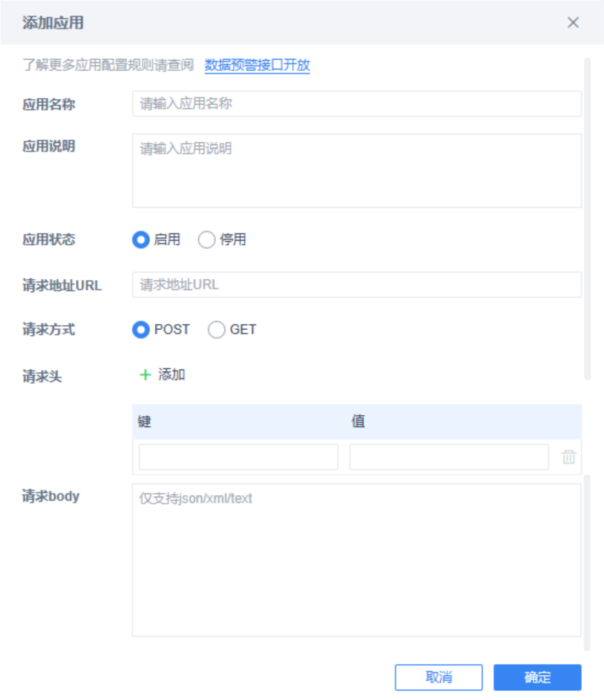Choose GET as request method
This screenshot has width=604, height=700.
[217, 330]
